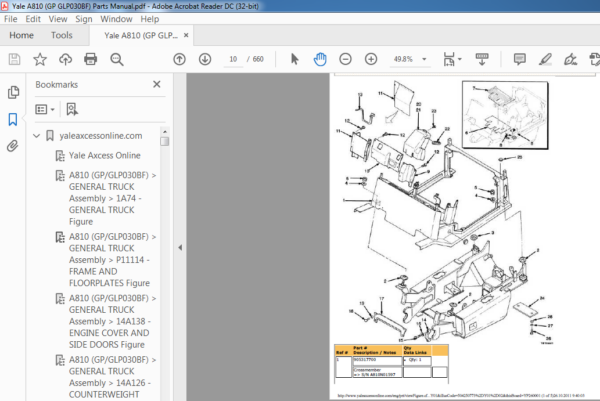Open the find text magnifier tool
Viewport: 600px width, 401px height.
(x=117, y=59)
